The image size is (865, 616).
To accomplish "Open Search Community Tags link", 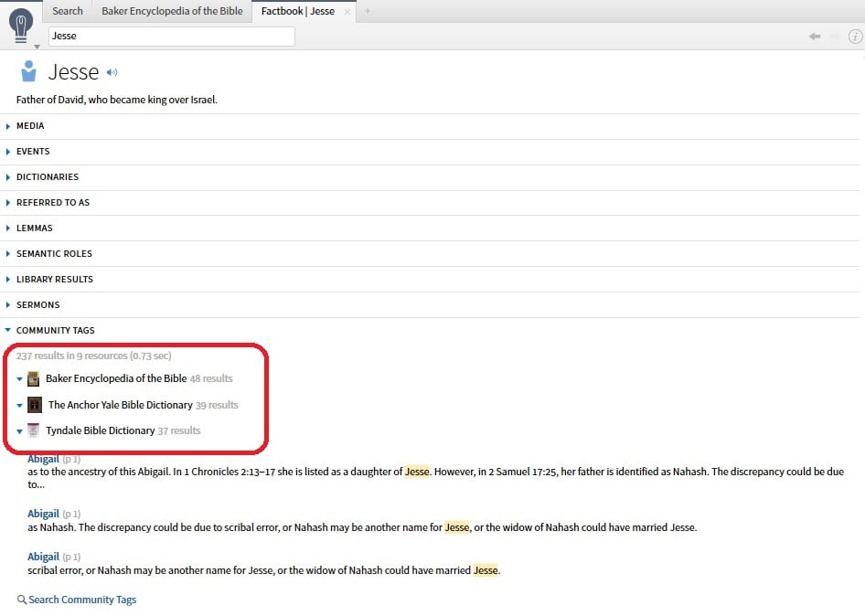I will [82, 600].
